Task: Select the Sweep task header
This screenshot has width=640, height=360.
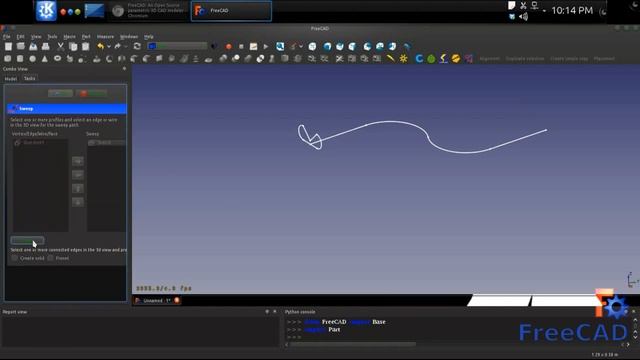Action: click(67, 109)
